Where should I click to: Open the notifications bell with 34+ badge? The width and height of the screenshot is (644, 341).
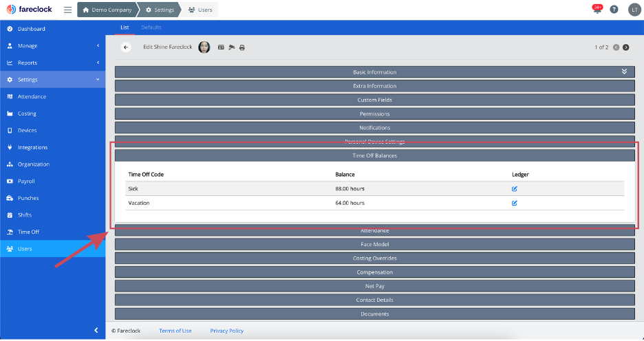tap(597, 9)
